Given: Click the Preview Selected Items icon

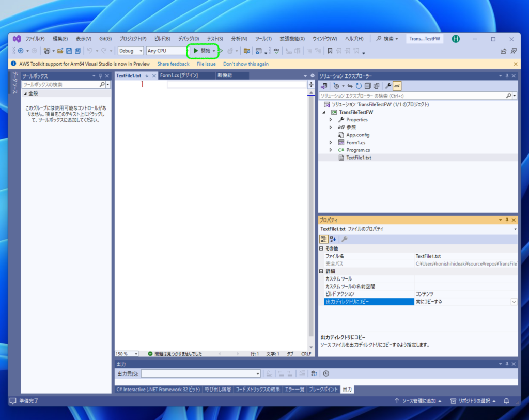Looking at the screenshot, I should 397,86.
